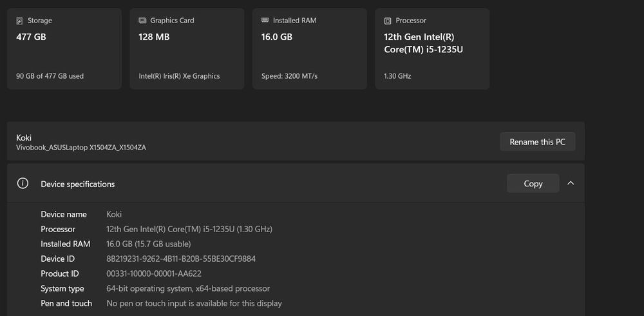This screenshot has width=644, height=316.
Task: Click the Graphics Card icon
Action: point(143,21)
